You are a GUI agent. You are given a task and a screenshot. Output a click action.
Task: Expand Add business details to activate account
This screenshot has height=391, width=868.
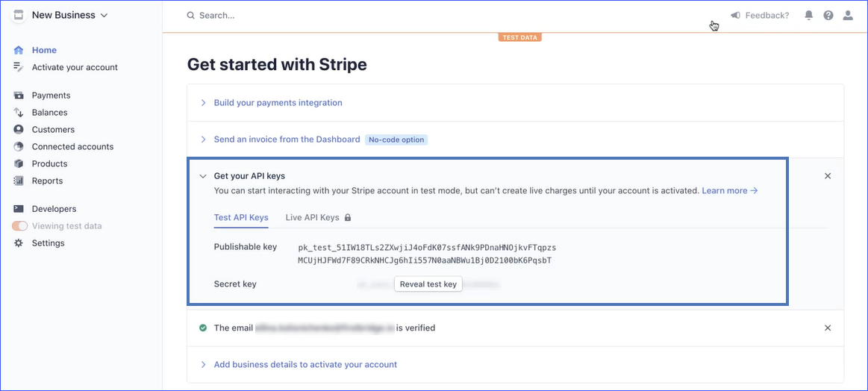pyautogui.click(x=305, y=365)
